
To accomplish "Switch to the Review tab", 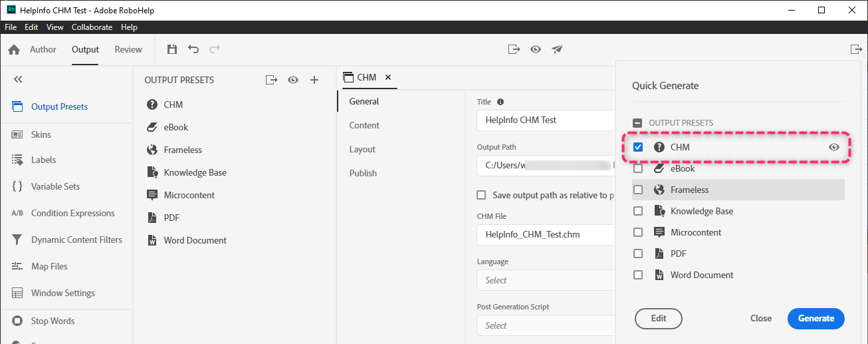I will click(128, 49).
